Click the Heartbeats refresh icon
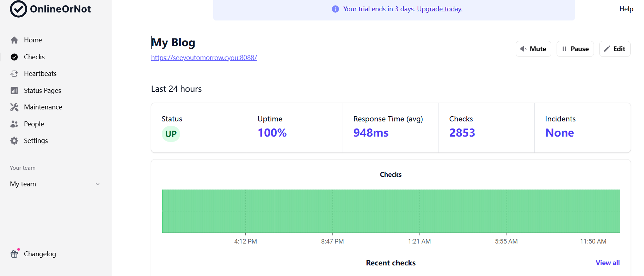Image resolution: width=644 pixels, height=276 pixels. tap(14, 74)
